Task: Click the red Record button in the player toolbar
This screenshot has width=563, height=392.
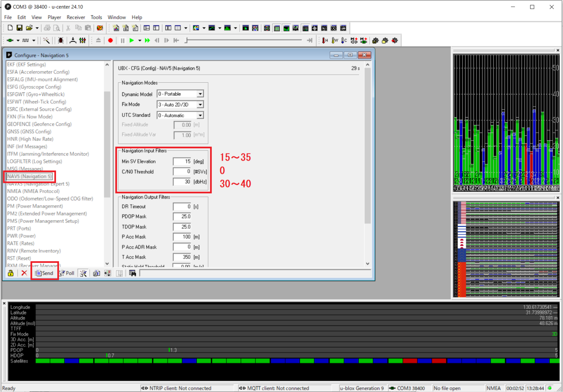Action: click(x=110, y=41)
